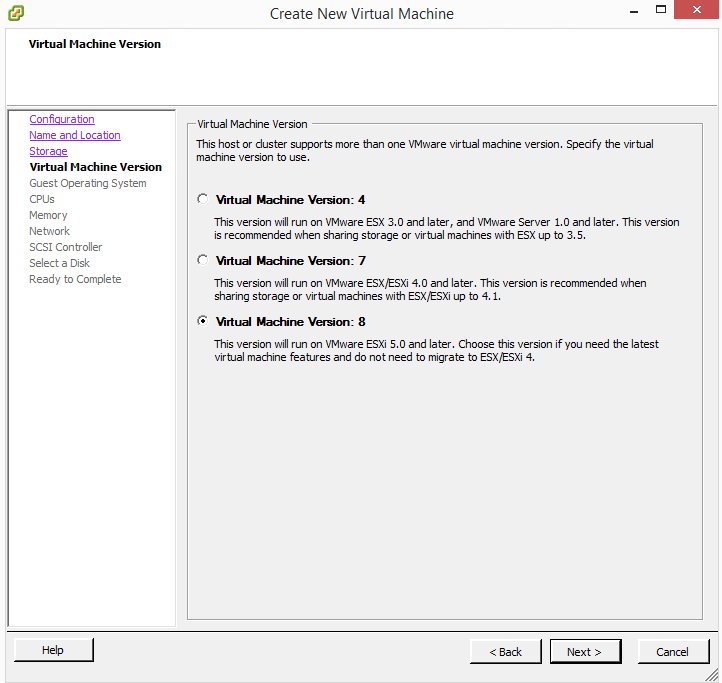The width and height of the screenshot is (722, 683).
Task: Click the ESX 3.0 and later description text
Action: 447,228
